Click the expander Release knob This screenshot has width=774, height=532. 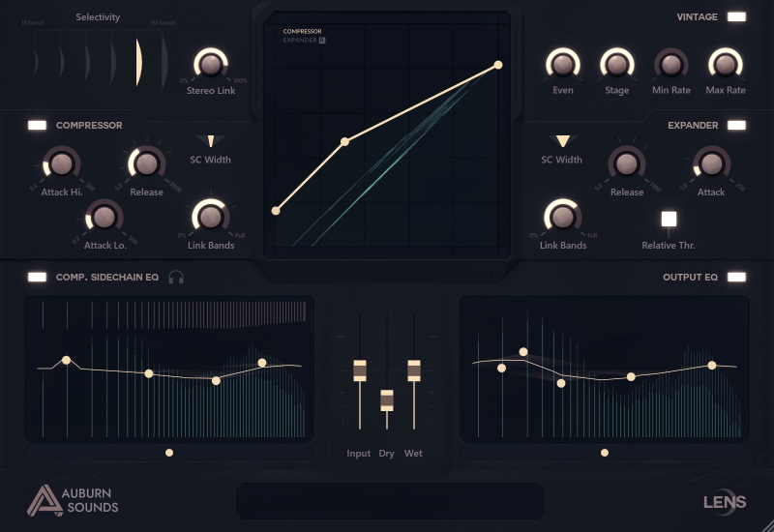tap(626, 163)
